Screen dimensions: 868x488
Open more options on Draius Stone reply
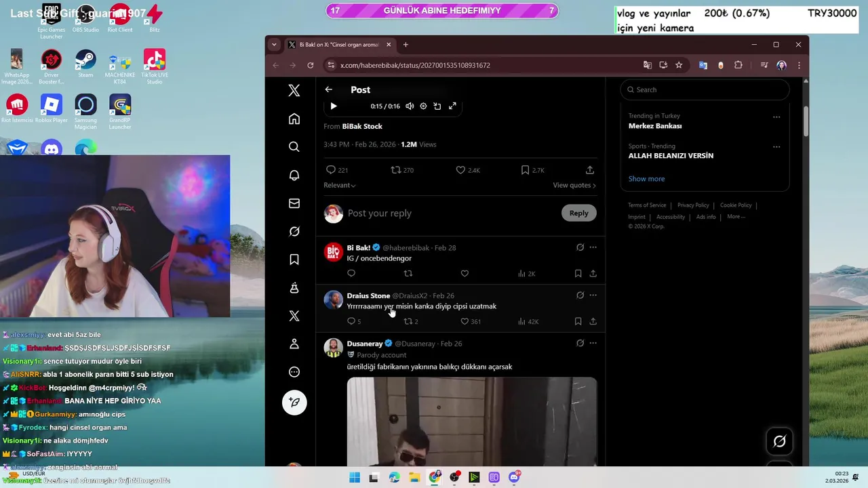tap(593, 296)
